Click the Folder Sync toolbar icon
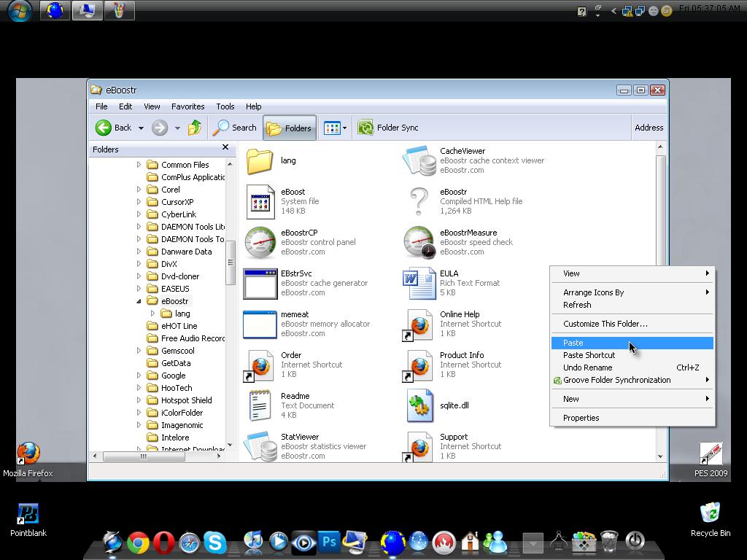This screenshot has height=560, width=747. click(365, 128)
